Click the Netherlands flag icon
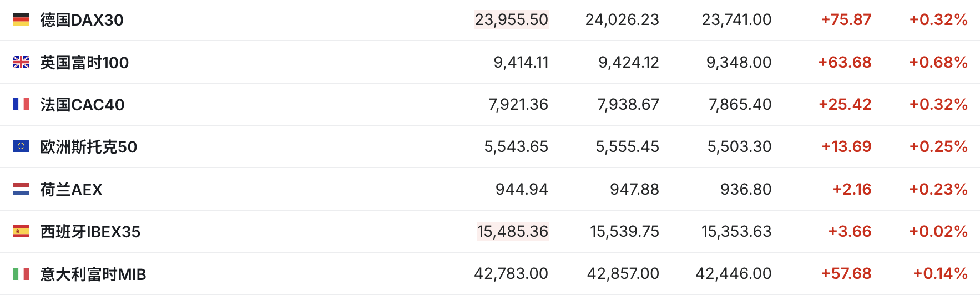Viewport: 980px width, 295px height. pos(21,189)
